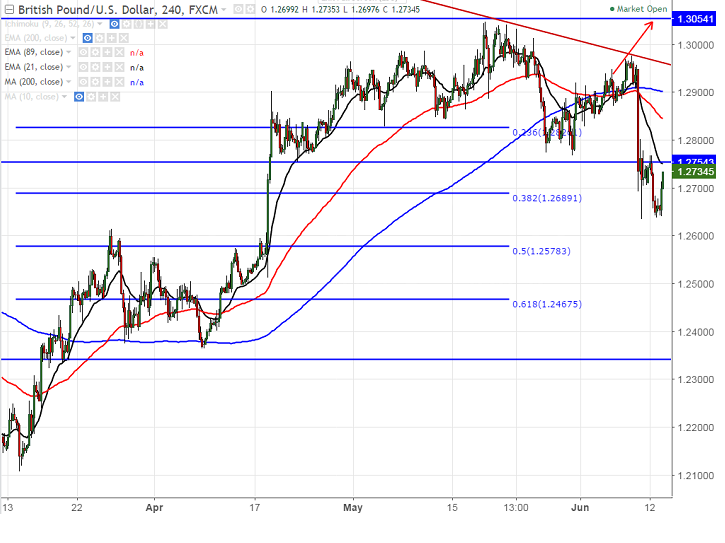Screen dimensions: 725x543
Task: Remove the Ichimoku indicator with its X icon
Action: click(x=162, y=24)
